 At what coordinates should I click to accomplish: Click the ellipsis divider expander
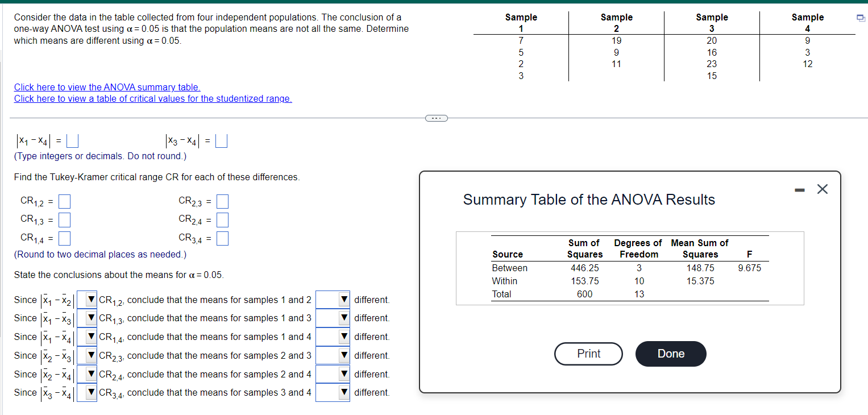tap(436, 118)
